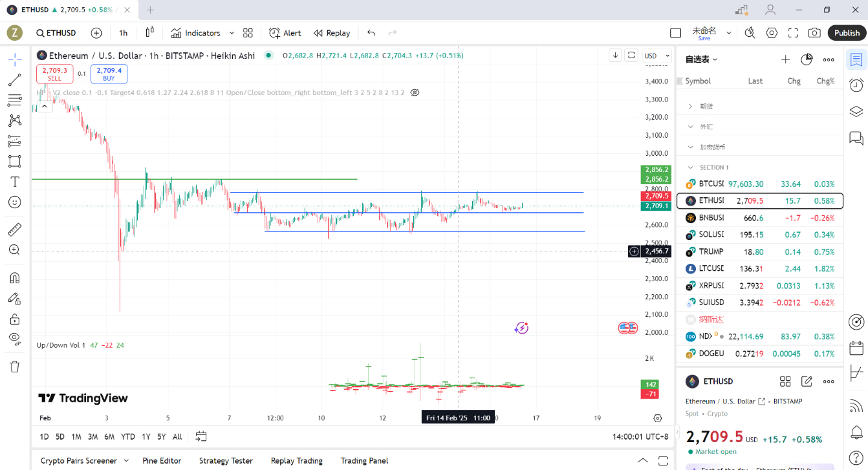Open the Indicators dialog
Image resolution: width=868 pixels, height=470 pixels.
point(196,33)
